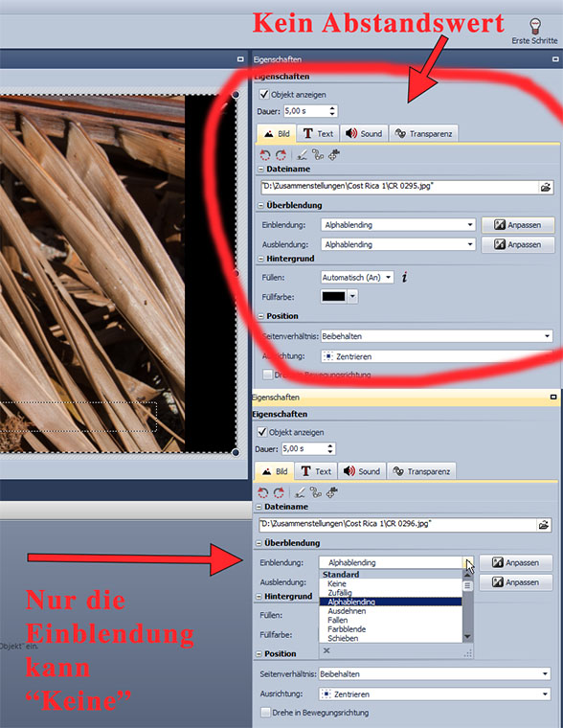Switch to Transparenz tab in CR 0295 panel

tap(423, 134)
